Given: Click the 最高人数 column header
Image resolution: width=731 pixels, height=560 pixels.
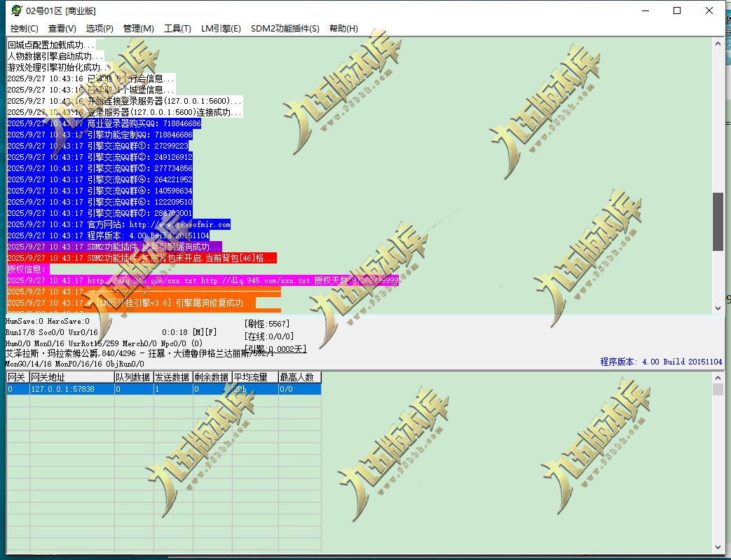Looking at the screenshot, I should tap(300, 377).
